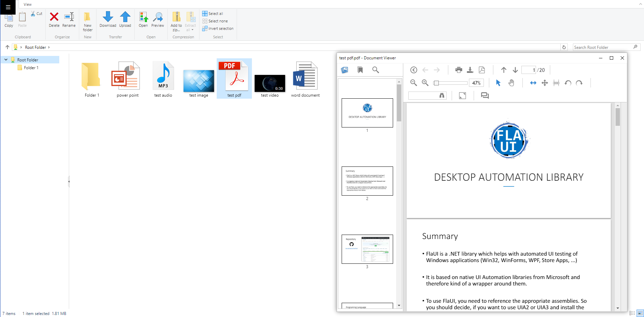Viewport: 644px width, 317px height.
Task: Switch to large icons view icon
Action: (x=640, y=313)
